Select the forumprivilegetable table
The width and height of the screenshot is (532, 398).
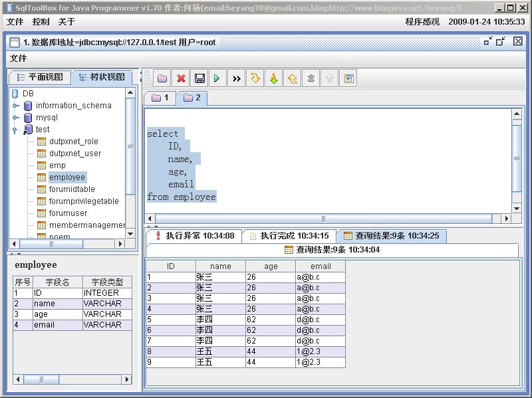[x=84, y=201]
